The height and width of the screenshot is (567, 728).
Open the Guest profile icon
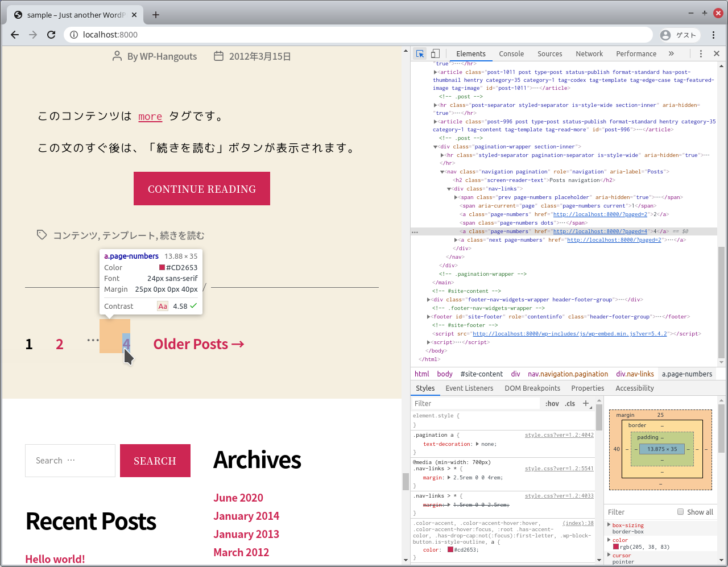(x=665, y=34)
